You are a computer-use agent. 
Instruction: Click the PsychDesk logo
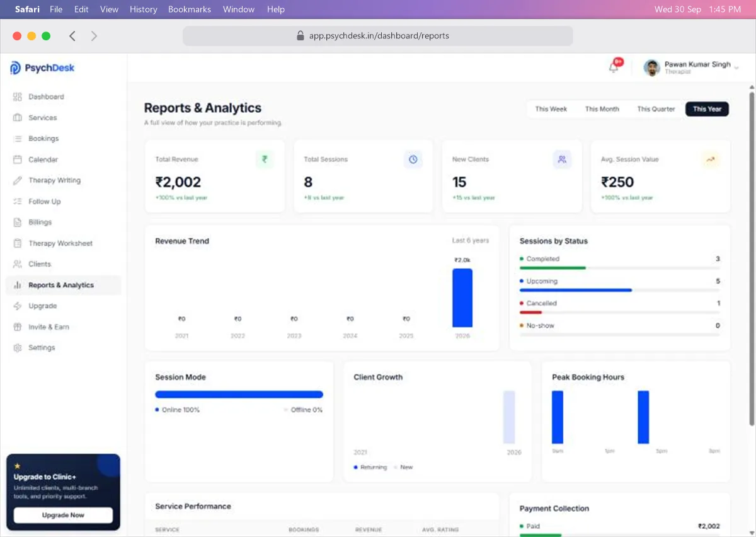[x=42, y=68]
